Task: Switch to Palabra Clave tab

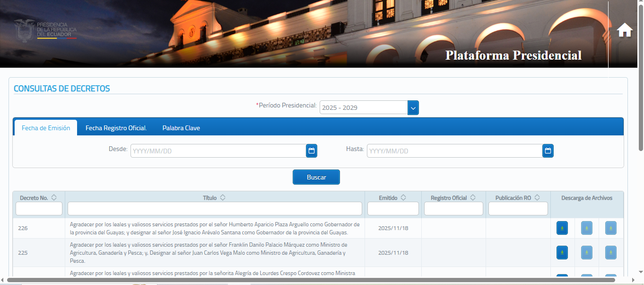Action: [x=181, y=128]
